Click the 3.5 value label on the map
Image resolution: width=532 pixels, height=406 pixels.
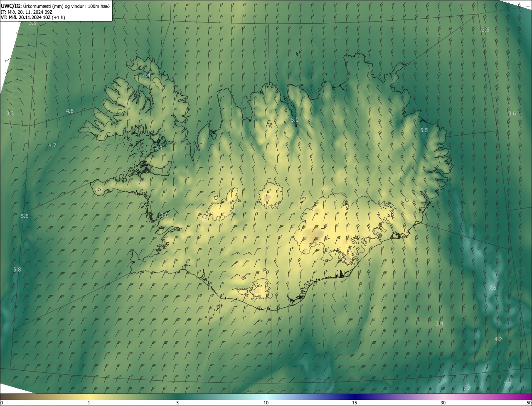pos(32,23)
